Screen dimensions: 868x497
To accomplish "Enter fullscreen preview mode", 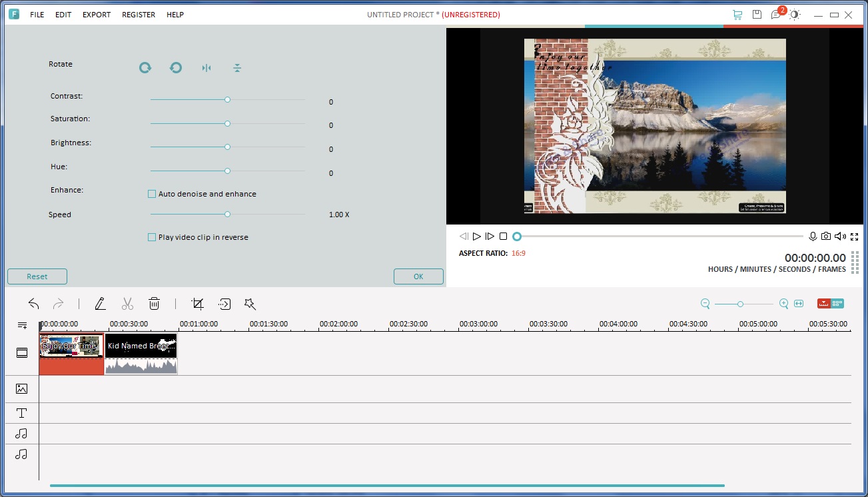I will 855,236.
